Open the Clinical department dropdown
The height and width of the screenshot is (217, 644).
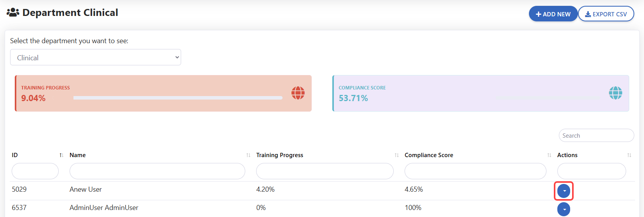click(x=96, y=58)
